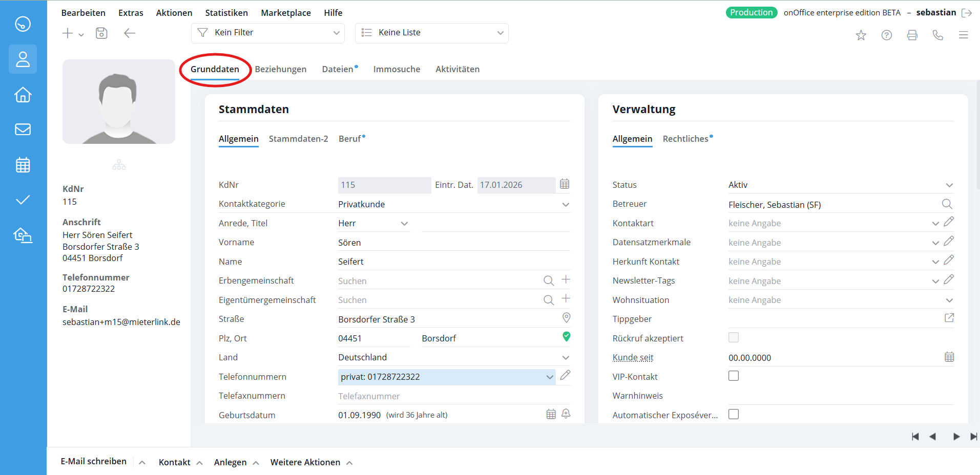Open the Properties house icon in sidebar
Screen dimensions: 980x475
(23, 95)
